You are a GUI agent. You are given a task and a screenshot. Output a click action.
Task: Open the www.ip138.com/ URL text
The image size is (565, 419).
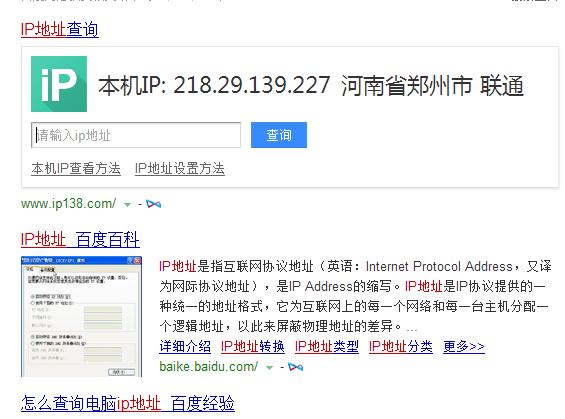pyautogui.click(x=68, y=204)
